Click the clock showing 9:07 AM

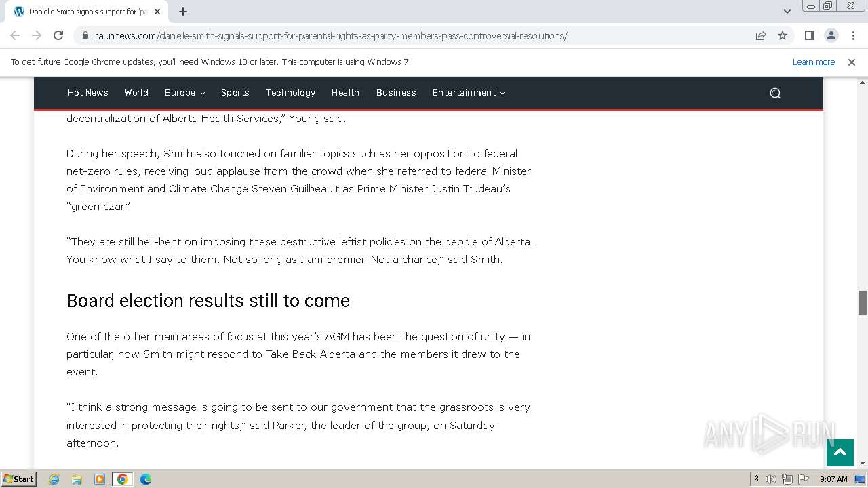click(x=833, y=479)
